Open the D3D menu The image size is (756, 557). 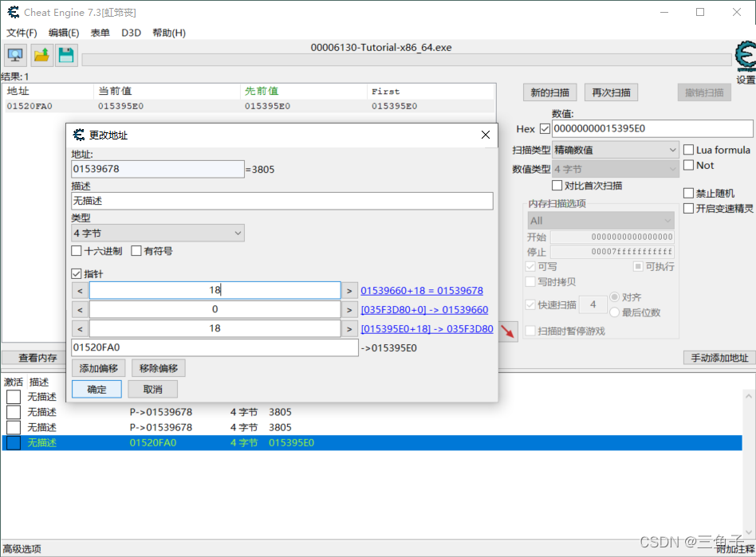pyautogui.click(x=131, y=33)
